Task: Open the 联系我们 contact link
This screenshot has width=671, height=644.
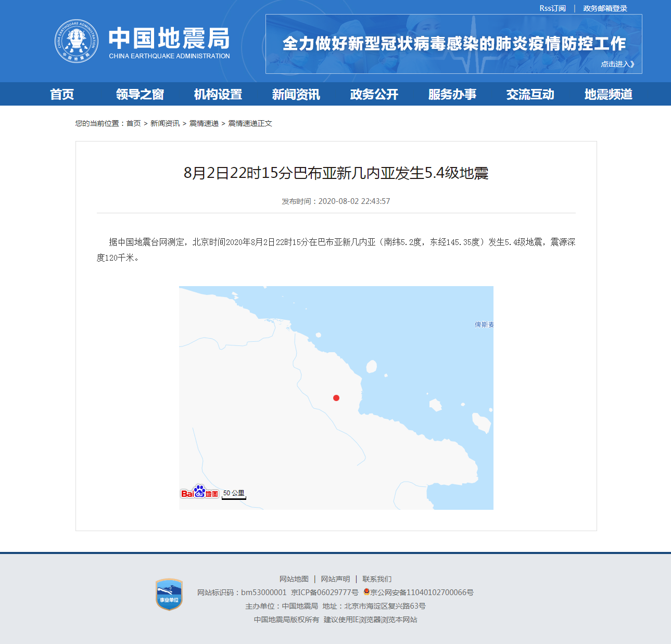Action: point(377,578)
